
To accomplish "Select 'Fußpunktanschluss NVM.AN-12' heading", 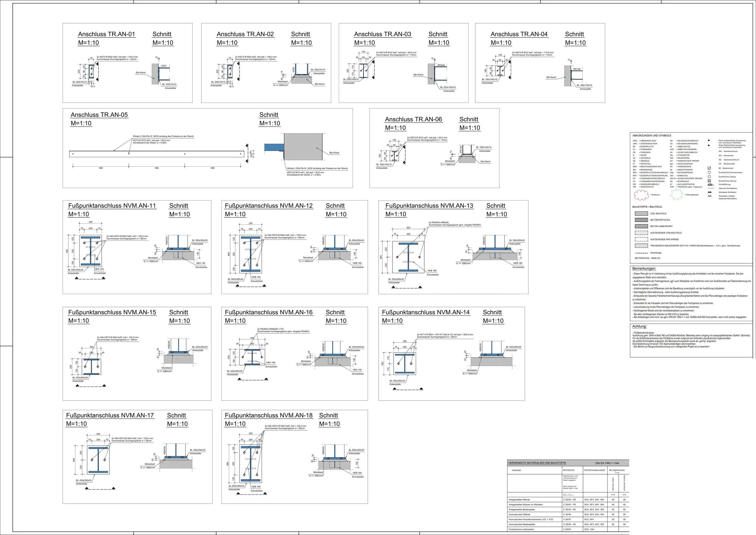I will [x=269, y=206].
